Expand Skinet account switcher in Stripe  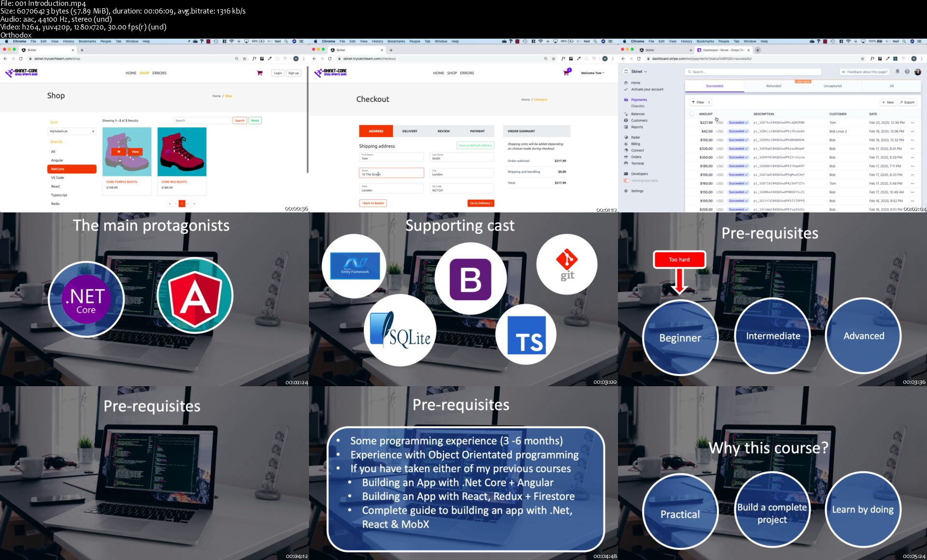tap(639, 71)
